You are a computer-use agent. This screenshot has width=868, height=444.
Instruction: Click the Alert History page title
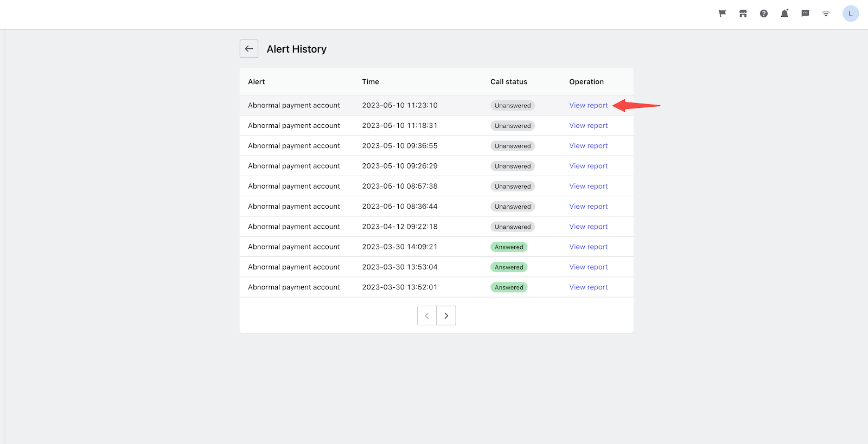[297, 49]
